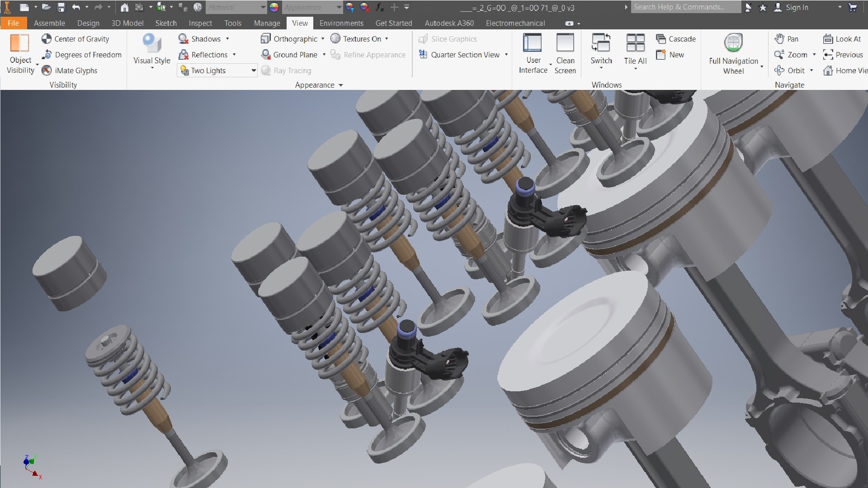Switch to the Design tab
The width and height of the screenshot is (868, 488).
pos(88,23)
